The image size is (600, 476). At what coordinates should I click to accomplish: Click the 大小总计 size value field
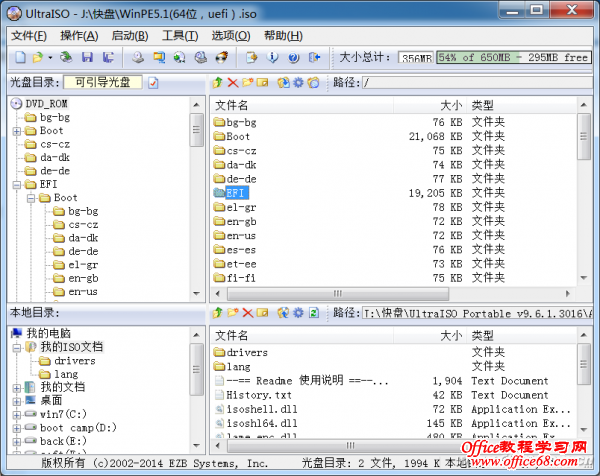point(416,58)
